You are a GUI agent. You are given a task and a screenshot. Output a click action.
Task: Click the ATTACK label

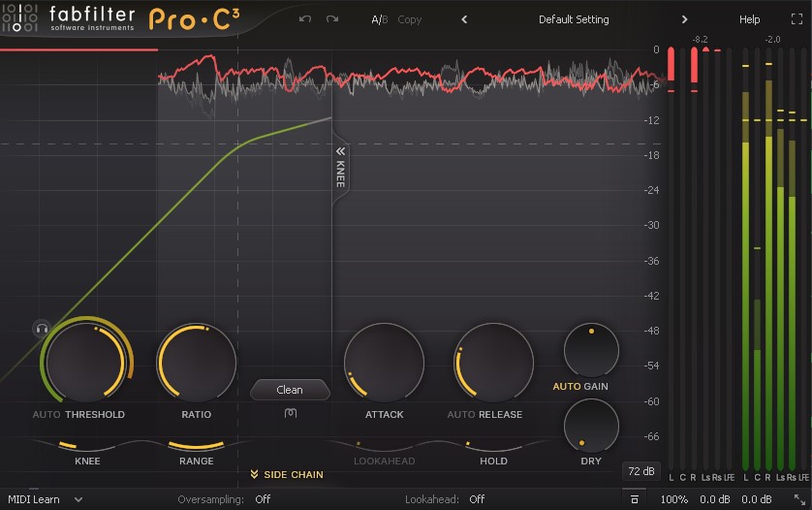(384, 415)
